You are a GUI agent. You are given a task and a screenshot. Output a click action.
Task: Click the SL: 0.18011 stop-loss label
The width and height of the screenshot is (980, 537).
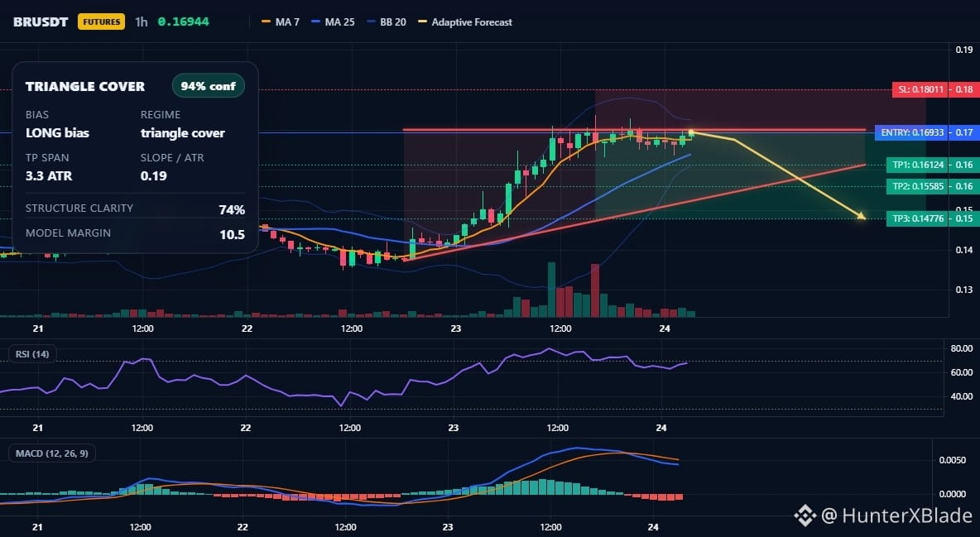point(920,89)
